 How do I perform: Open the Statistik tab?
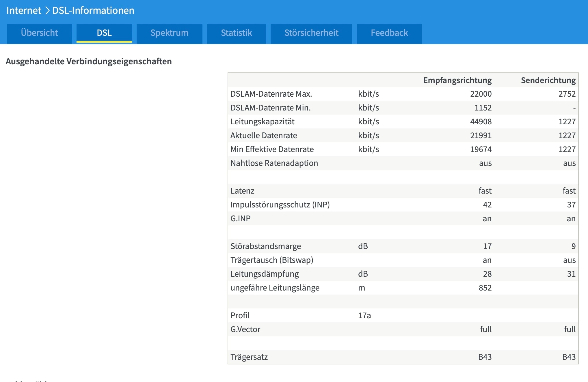pos(236,33)
